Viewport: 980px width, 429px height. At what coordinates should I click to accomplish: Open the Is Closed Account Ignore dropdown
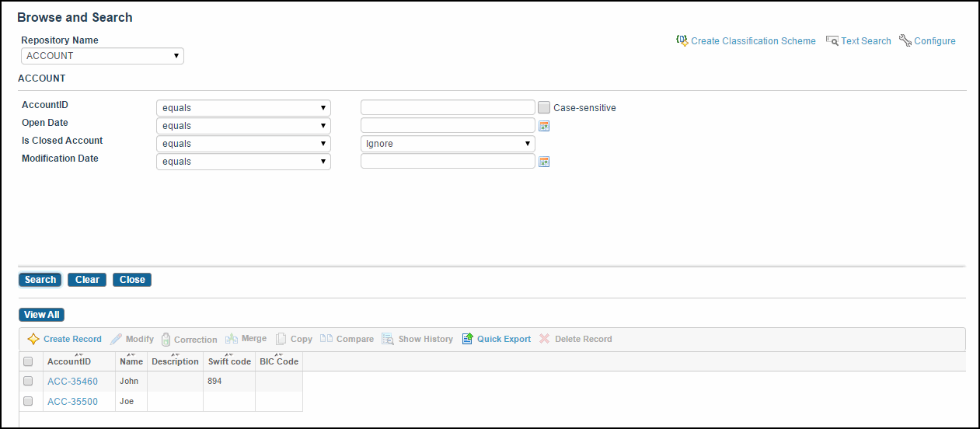tap(448, 144)
